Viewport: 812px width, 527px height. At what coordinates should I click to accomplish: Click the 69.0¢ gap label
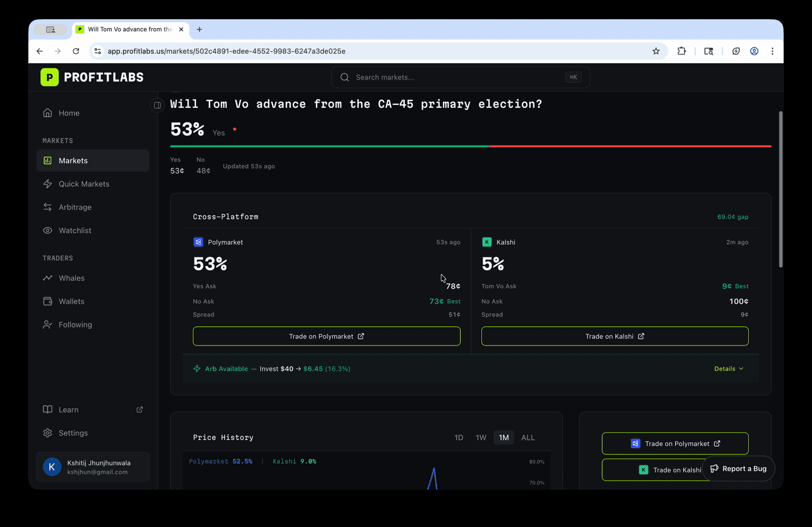tap(733, 217)
